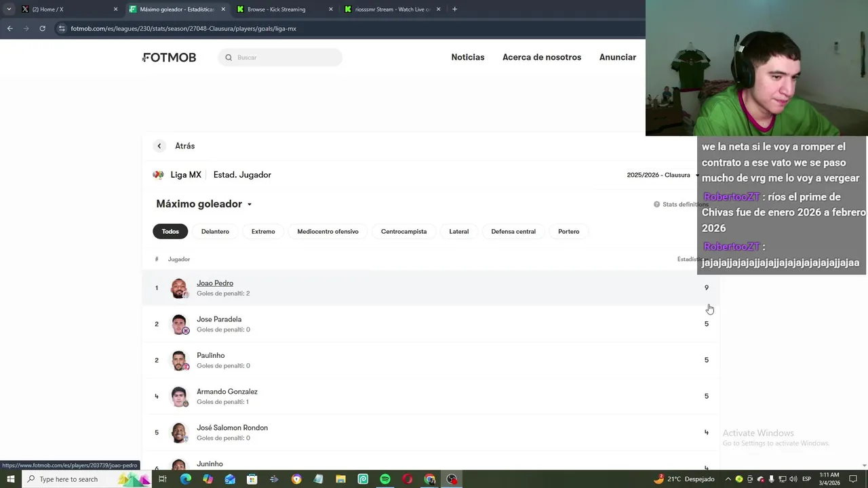868x488 pixels.
Task: Click Paulinho's avatar photo
Action: pos(179,360)
